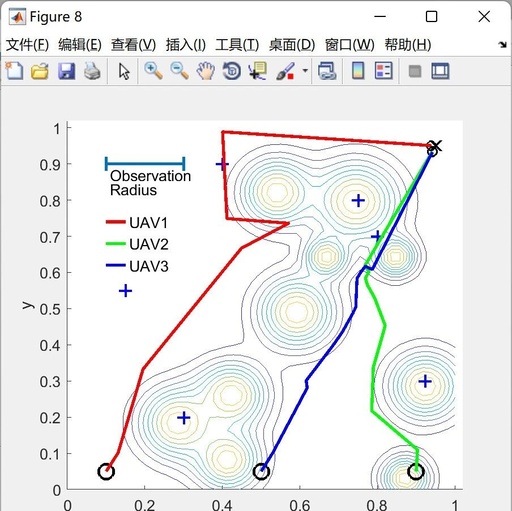Click the MATLAB logo in title bar
512x511 pixels.
click(x=17, y=17)
